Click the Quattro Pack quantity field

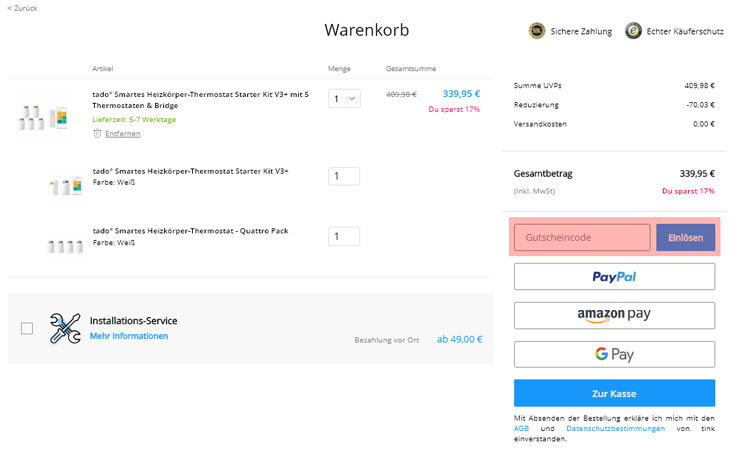coord(344,236)
